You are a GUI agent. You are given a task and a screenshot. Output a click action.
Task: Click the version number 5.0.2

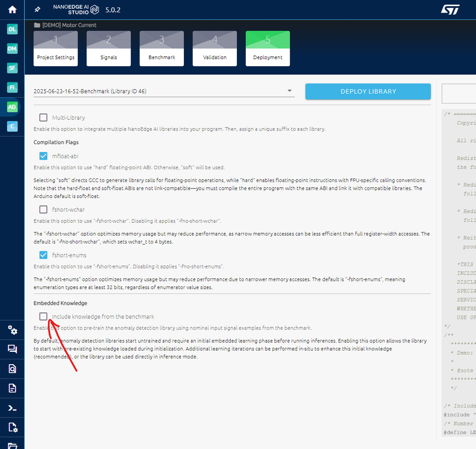113,10
